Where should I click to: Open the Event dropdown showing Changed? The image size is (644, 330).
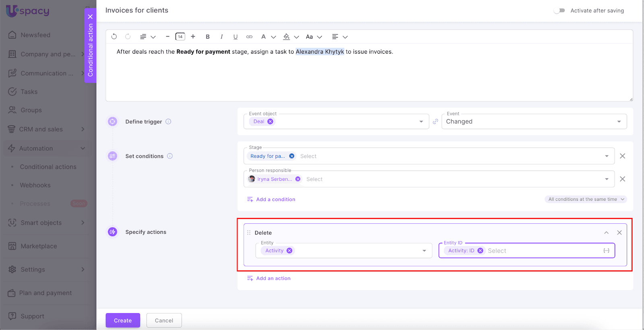pyautogui.click(x=534, y=122)
